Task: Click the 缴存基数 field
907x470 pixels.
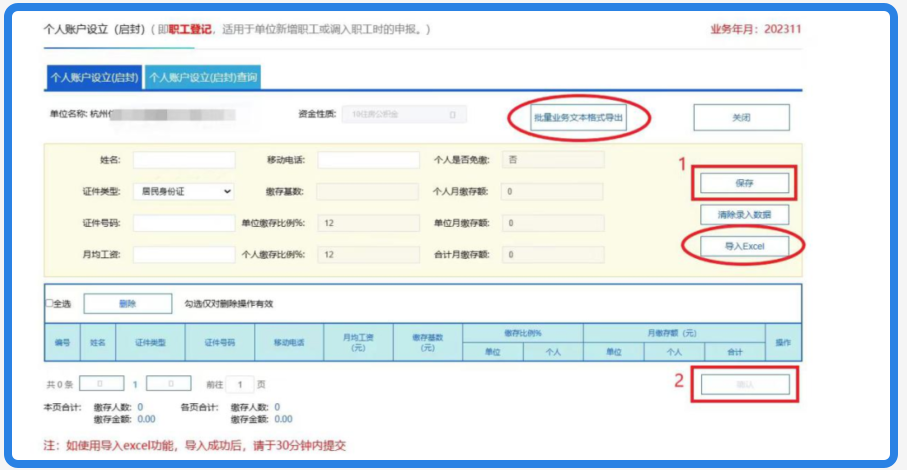Action: (x=367, y=191)
